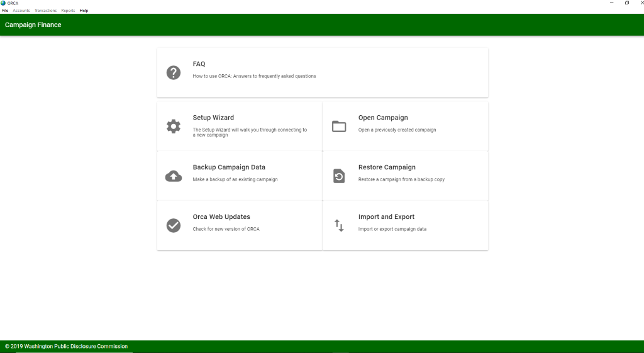Click the Import and Export arrows icon
Viewport: 644px width, 353px height.
coord(339,226)
